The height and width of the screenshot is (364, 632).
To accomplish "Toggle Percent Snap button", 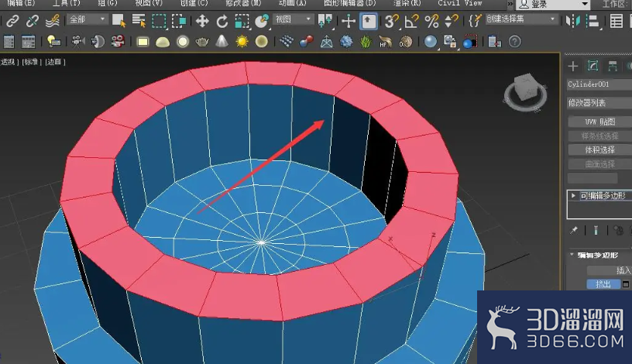I will (431, 21).
